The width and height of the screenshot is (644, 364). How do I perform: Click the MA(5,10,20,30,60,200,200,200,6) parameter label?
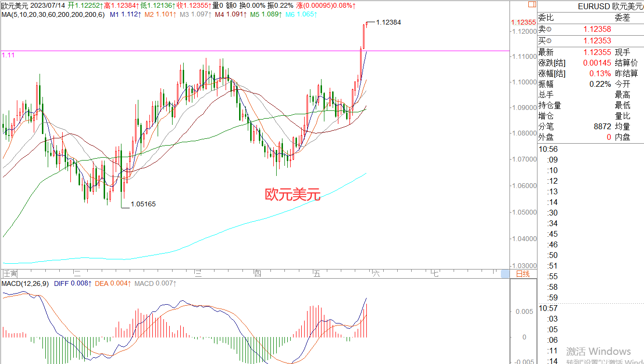click(x=53, y=14)
